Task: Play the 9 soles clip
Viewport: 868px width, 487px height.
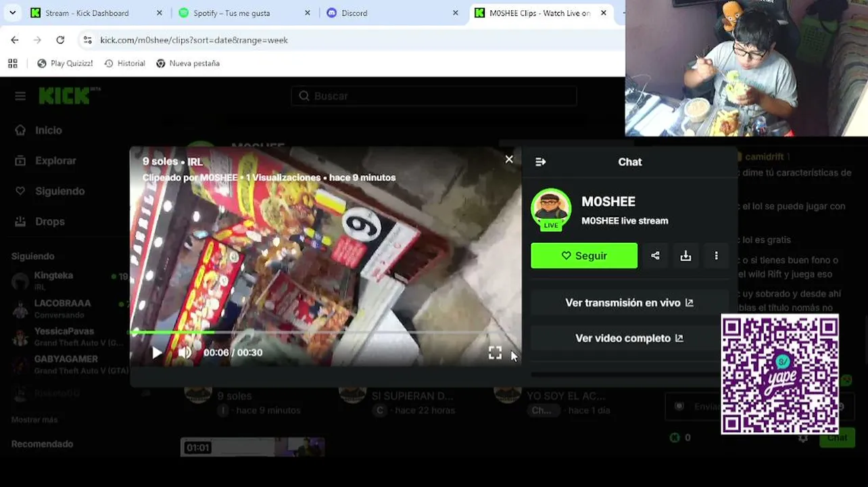Action: [157, 352]
